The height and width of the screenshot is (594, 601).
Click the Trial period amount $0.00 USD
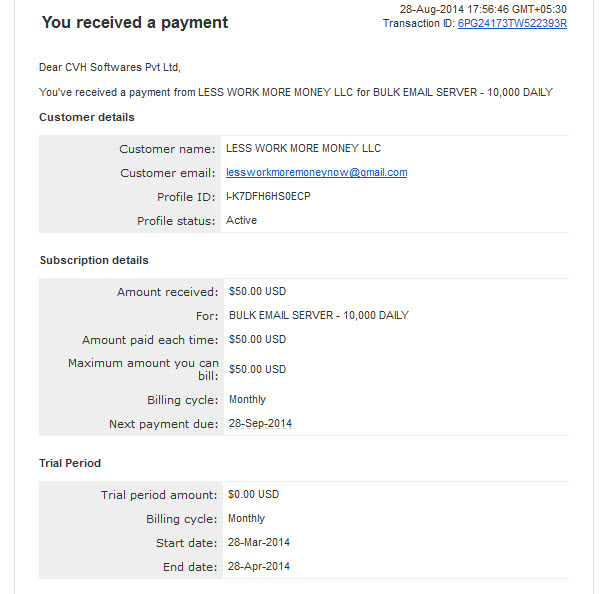(x=253, y=495)
